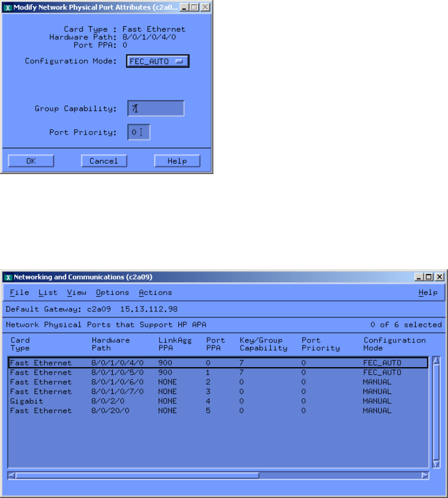
Task: Open the Options menu
Action: click(x=112, y=293)
